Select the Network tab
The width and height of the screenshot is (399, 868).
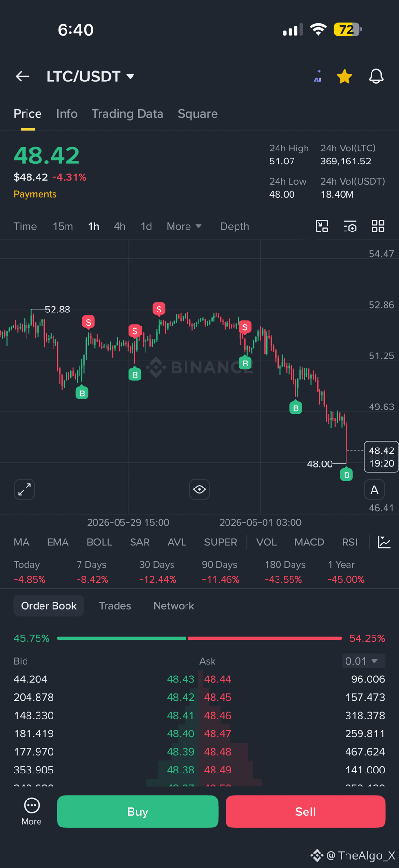click(x=173, y=606)
